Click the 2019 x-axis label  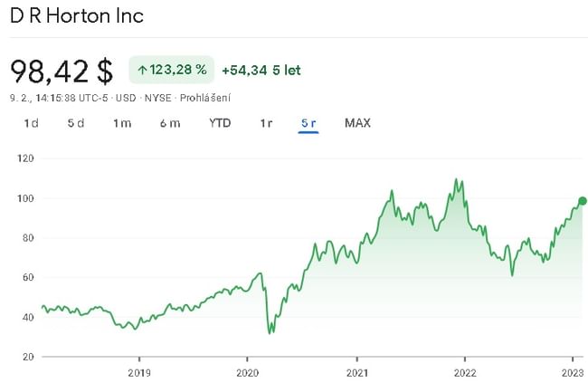(x=138, y=372)
